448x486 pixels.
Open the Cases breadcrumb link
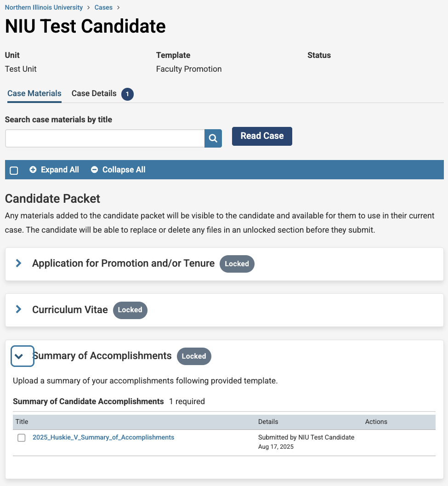pos(103,7)
